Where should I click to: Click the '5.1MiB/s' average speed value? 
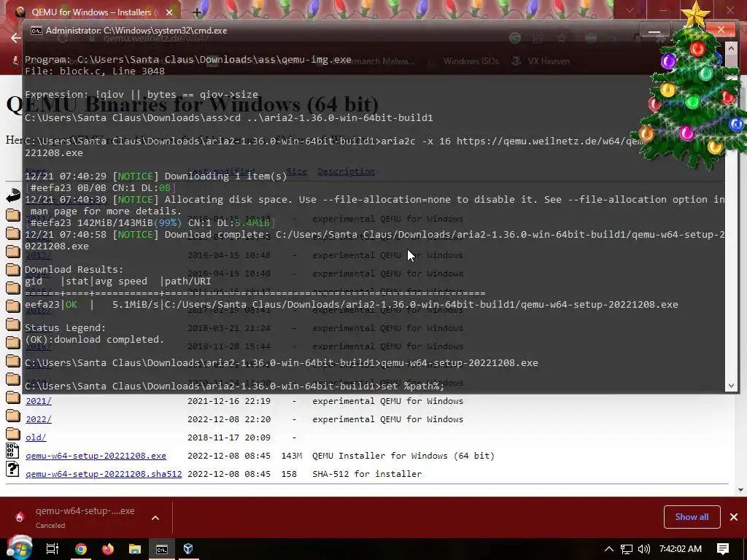[135, 305]
